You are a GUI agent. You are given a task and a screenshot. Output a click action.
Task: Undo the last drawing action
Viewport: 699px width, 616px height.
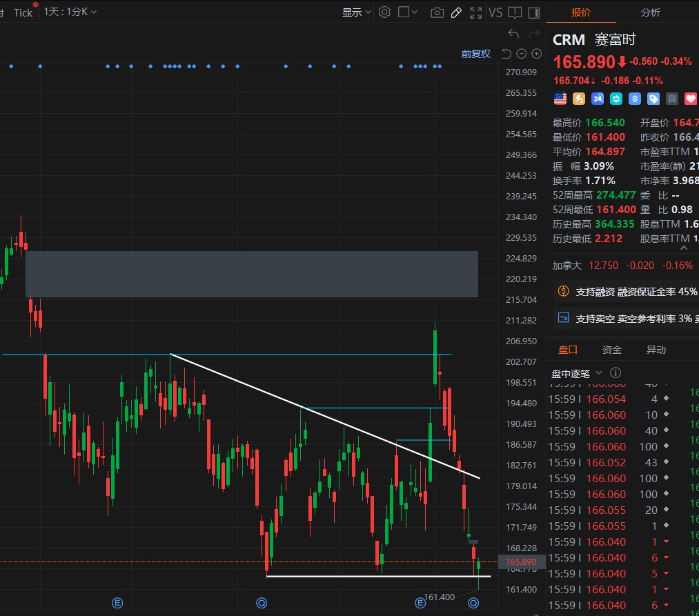(x=513, y=33)
